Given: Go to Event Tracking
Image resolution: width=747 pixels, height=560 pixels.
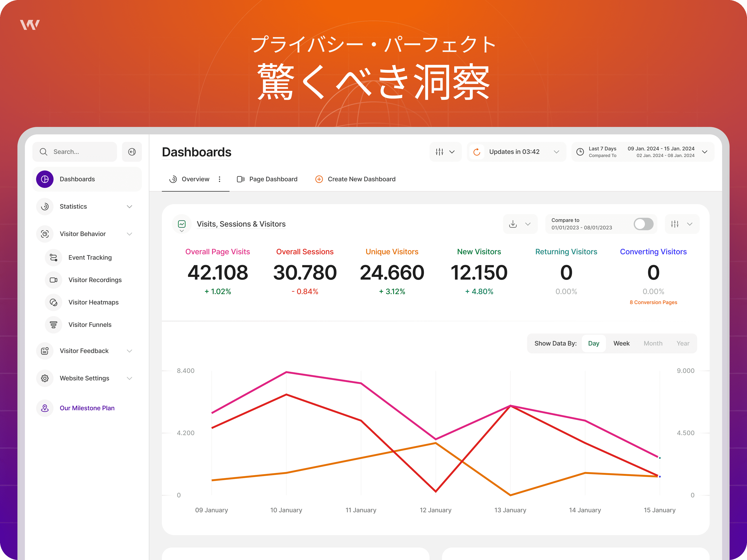Looking at the screenshot, I should pyautogui.click(x=90, y=258).
